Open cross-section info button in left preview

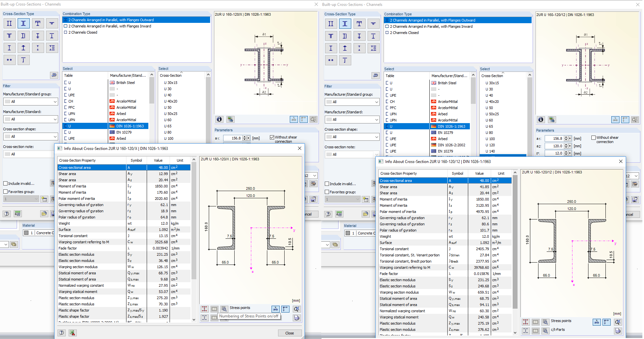(219, 119)
